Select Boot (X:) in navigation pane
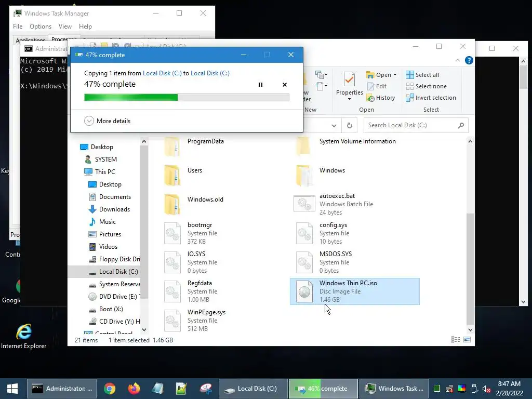Screen dimensions: 532x399 [x=106, y=309]
